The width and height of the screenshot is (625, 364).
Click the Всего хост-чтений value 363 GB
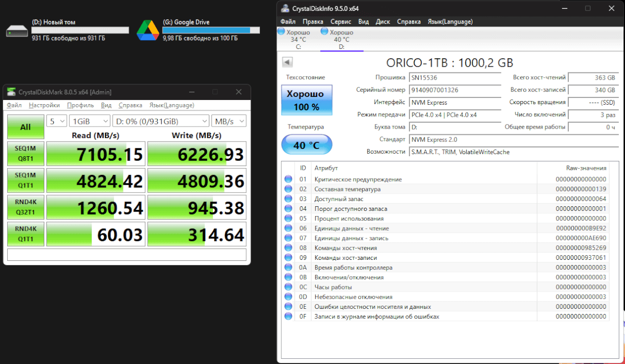tap(593, 77)
